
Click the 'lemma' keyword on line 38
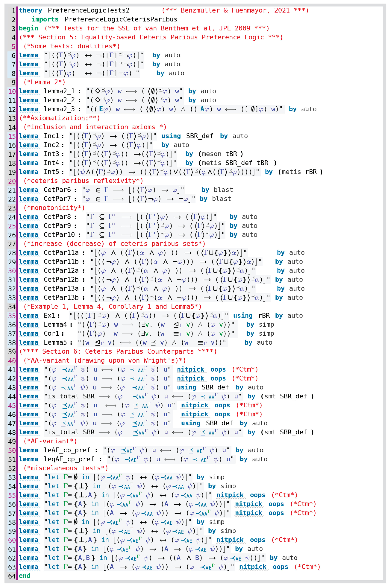(28, 342)
